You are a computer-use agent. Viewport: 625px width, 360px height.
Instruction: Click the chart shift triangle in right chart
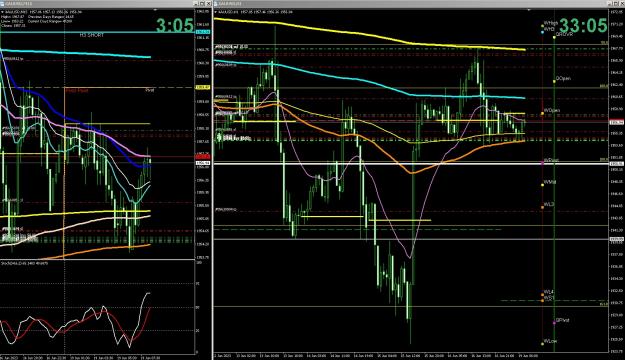529,10
